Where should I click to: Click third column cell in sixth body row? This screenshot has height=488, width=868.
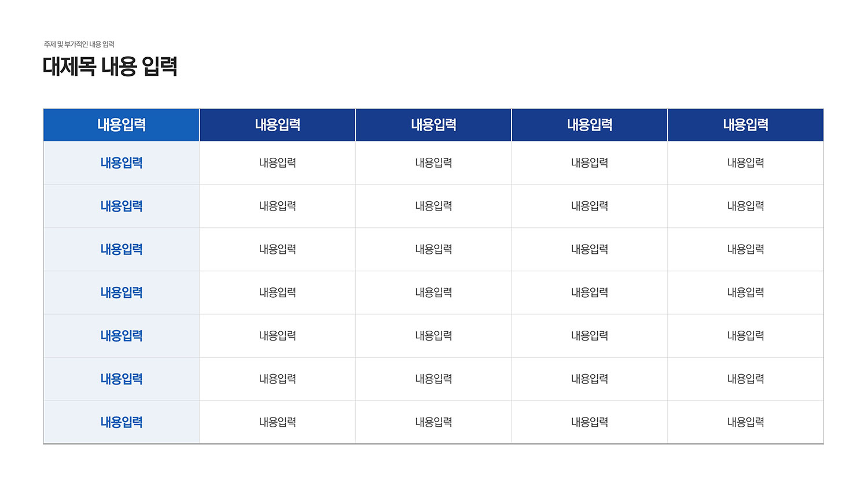pos(433,379)
